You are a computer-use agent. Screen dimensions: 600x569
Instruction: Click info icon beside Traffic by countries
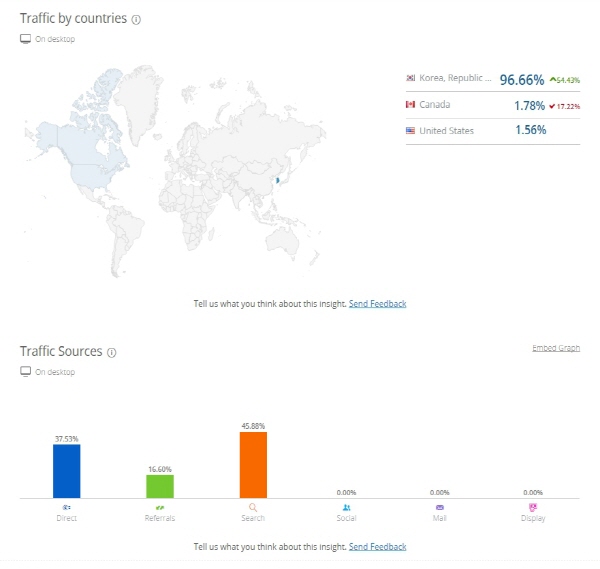[136, 19]
